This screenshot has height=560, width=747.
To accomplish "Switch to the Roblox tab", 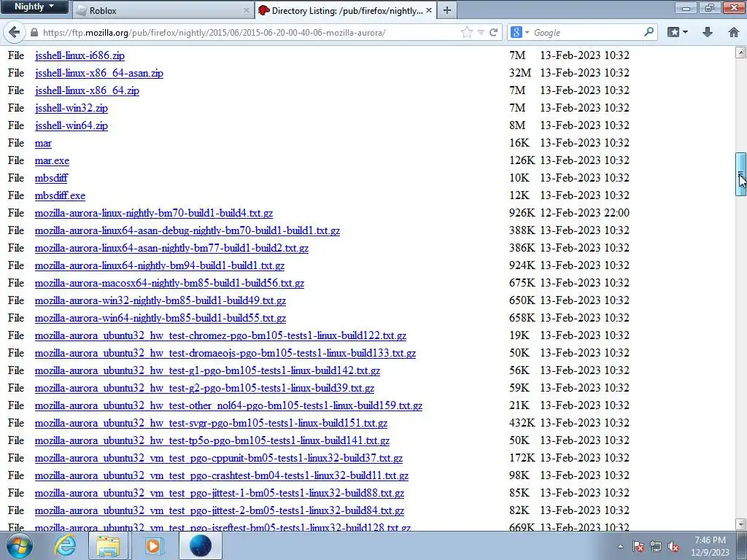I will pos(162,10).
